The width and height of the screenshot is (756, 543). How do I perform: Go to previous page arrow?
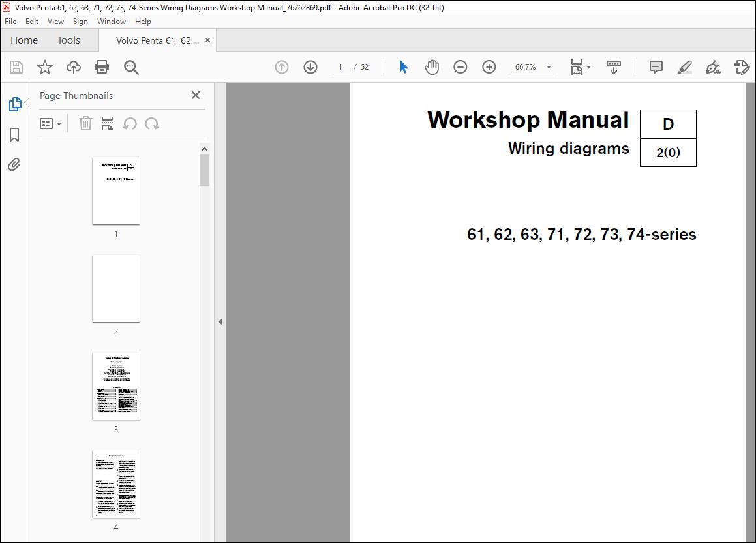[282, 67]
